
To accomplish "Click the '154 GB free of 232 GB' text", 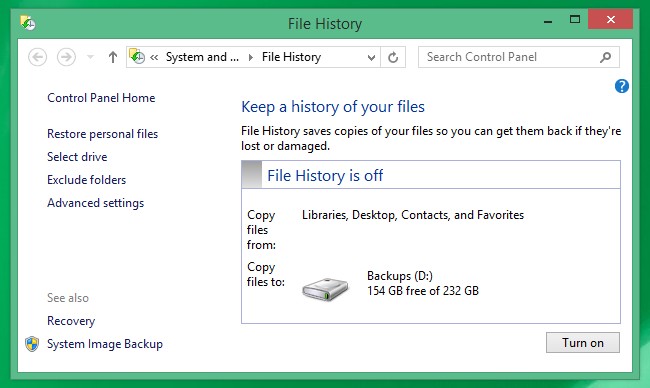I will (x=423, y=291).
